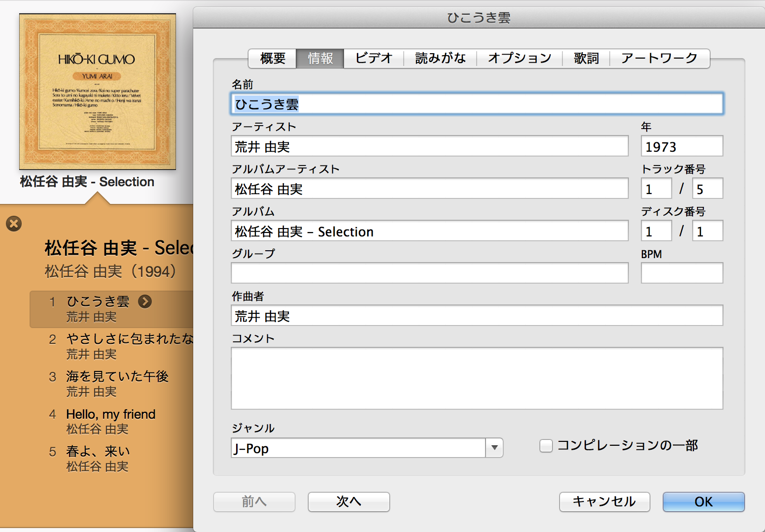
Task: Toggle the コンピレーションの一部 checkbox
Action: pos(546,446)
